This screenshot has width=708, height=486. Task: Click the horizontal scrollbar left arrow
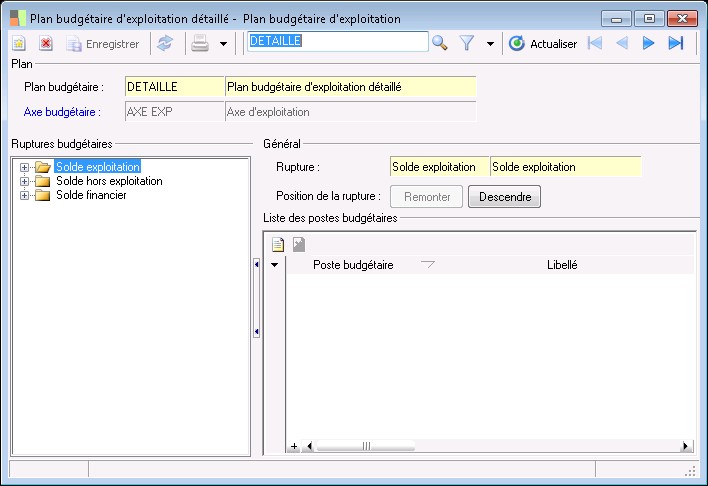(309, 446)
